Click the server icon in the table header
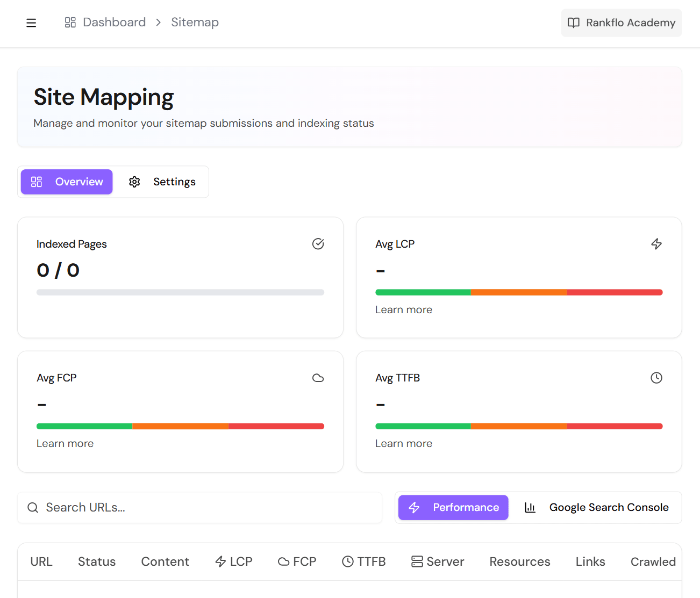This screenshot has height=598, width=700. (417, 561)
